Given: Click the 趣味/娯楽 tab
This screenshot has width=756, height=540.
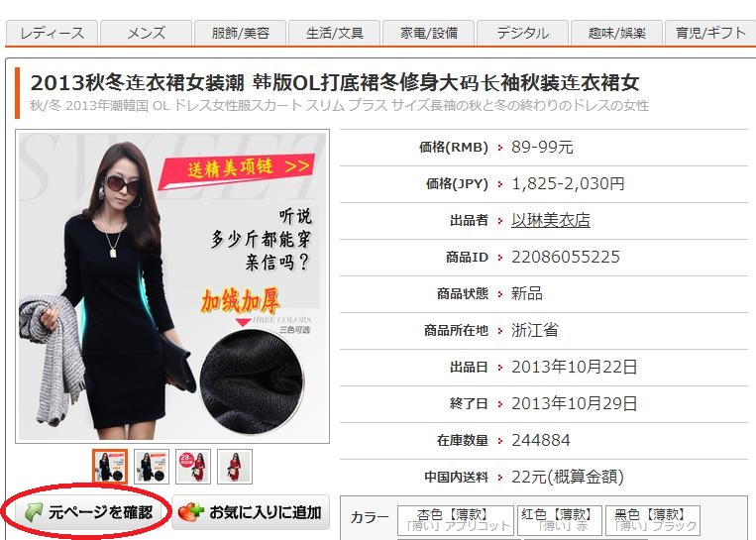Looking at the screenshot, I should pos(617,33).
